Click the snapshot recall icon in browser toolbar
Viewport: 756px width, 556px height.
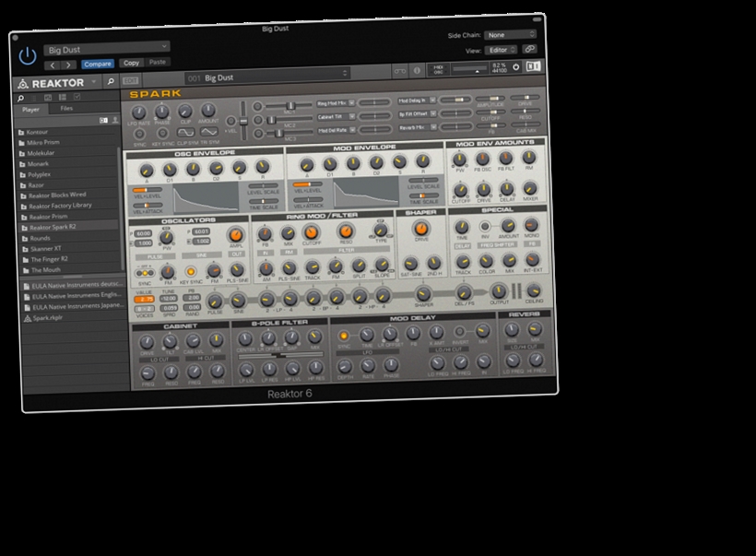tap(48, 98)
